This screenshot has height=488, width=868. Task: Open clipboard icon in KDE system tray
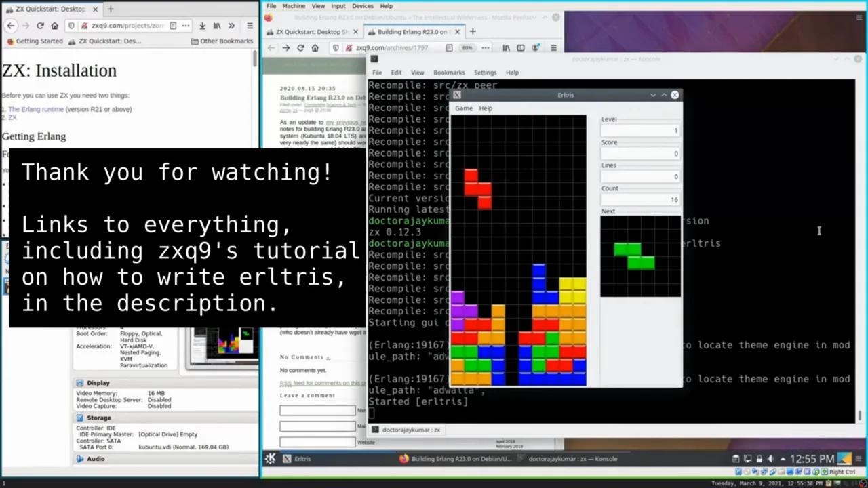coord(736,459)
